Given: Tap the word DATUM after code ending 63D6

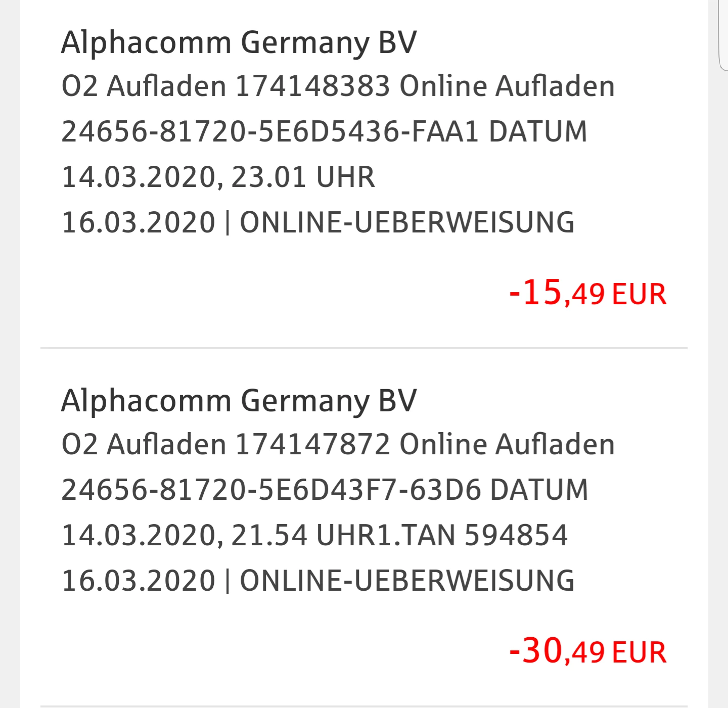Looking at the screenshot, I should tap(539, 490).
